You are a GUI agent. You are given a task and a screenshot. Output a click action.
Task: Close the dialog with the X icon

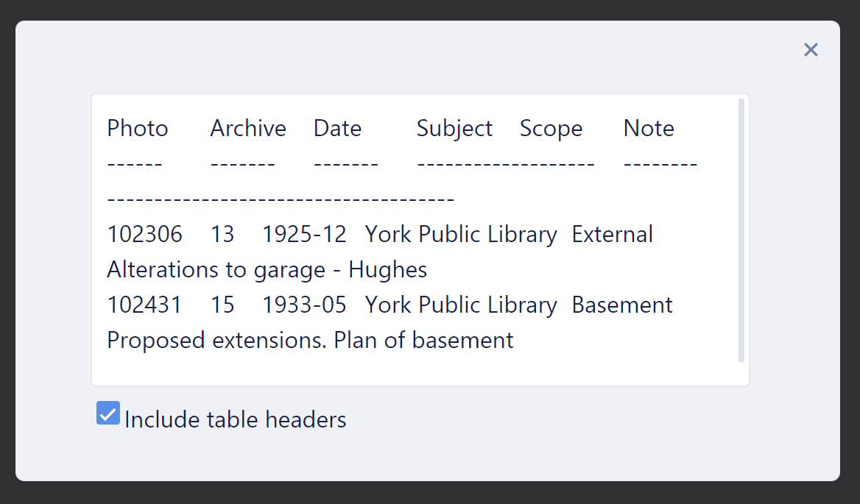point(811,49)
